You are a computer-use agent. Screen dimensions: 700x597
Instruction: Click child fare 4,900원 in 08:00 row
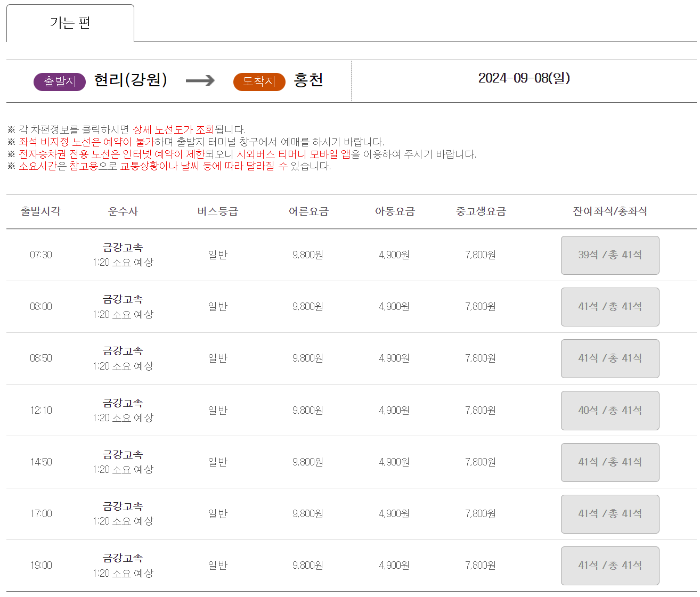(394, 306)
